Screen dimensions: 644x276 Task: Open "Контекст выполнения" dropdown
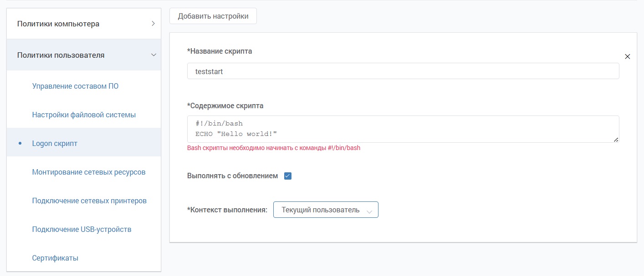(325, 210)
